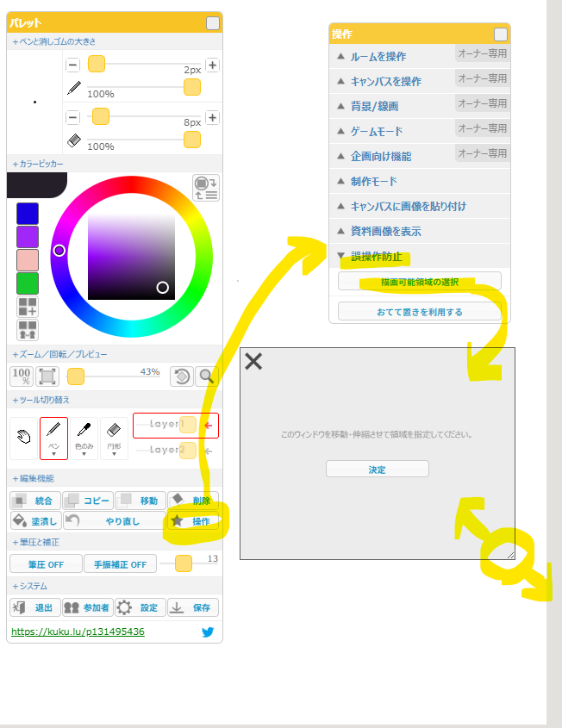The width and height of the screenshot is (562, 728).
Task: Toggle stabilizer 手振補正 OFF
Action: [121, 564]
